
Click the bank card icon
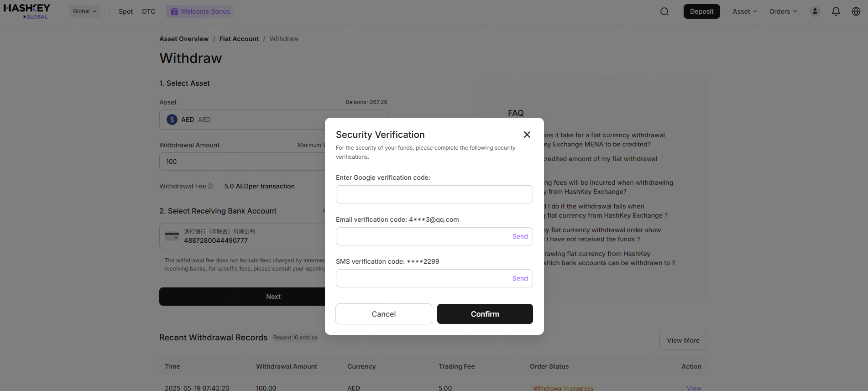[x=172, y=236]
